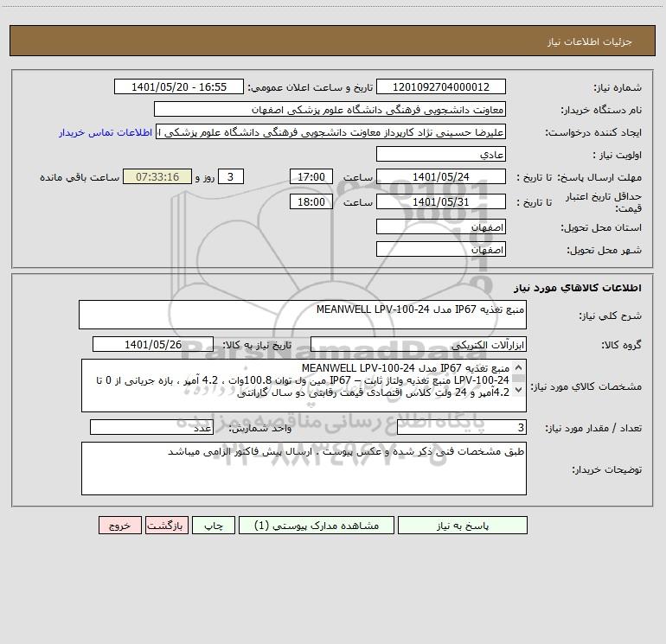
Task: Click the label شرح کلی نیاز
Action: click(611, 316)
